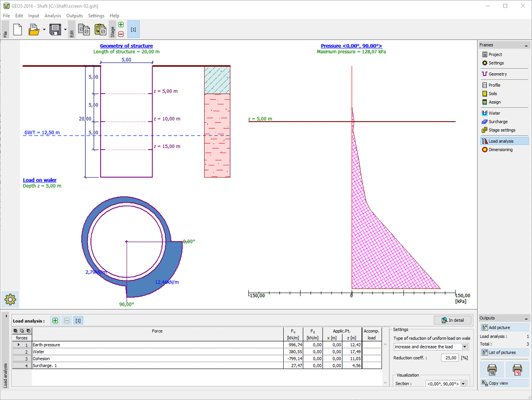Open the Outputs menu

(74, 15)
